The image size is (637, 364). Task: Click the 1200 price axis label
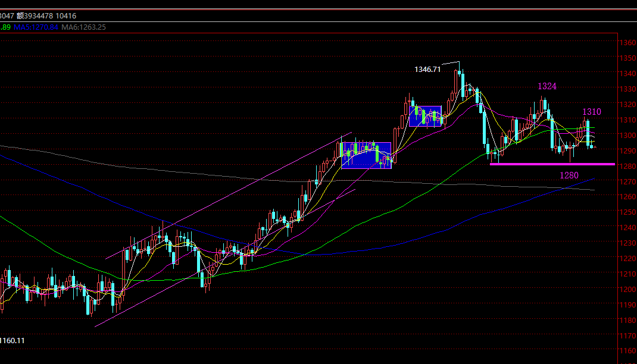pyautogui.click(x=627, y=290)
